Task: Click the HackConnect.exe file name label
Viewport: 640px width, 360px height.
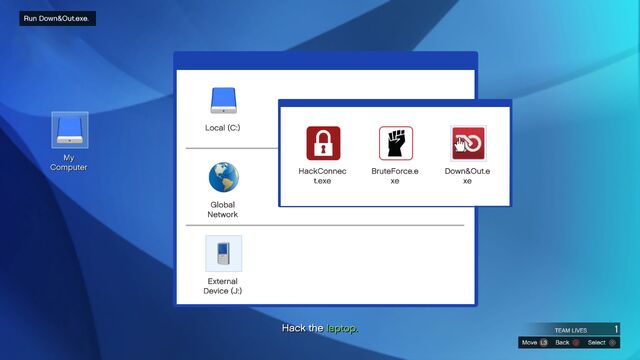Action: pos(322,176)
